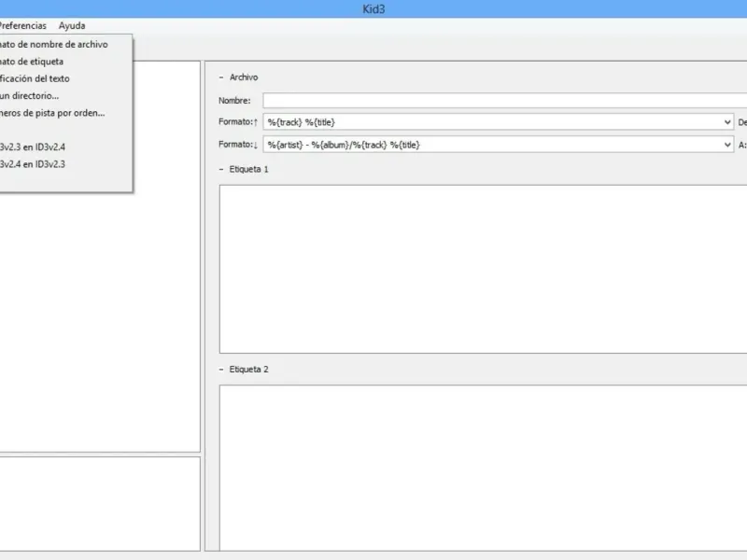
Task: Click the 'Formato:↑' label
Action: 238,122
